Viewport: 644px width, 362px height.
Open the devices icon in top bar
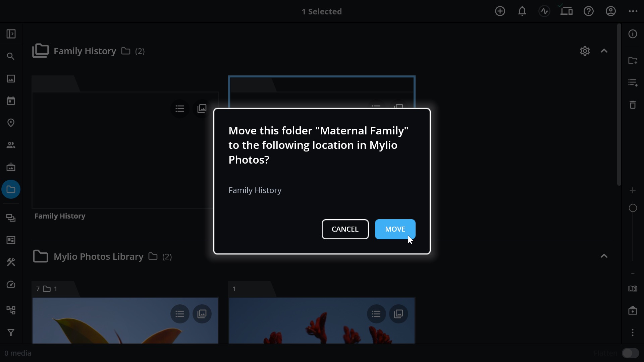[x=566, y=11]
